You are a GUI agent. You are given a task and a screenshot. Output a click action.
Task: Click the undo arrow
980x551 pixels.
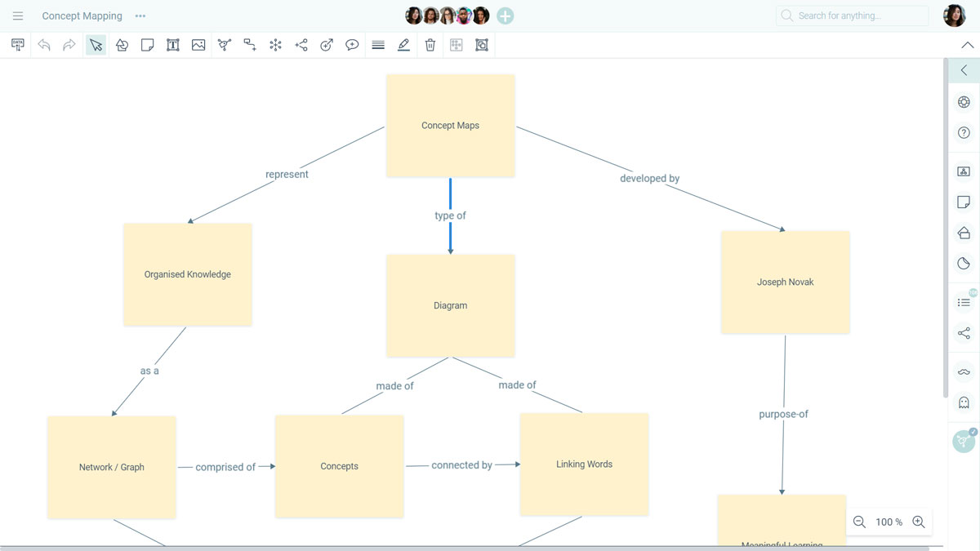44,45
